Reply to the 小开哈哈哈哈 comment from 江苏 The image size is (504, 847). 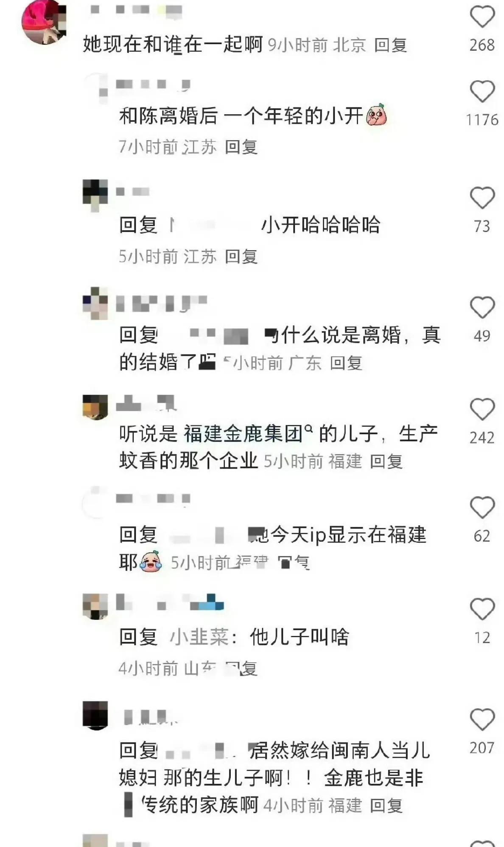point(241,256)
